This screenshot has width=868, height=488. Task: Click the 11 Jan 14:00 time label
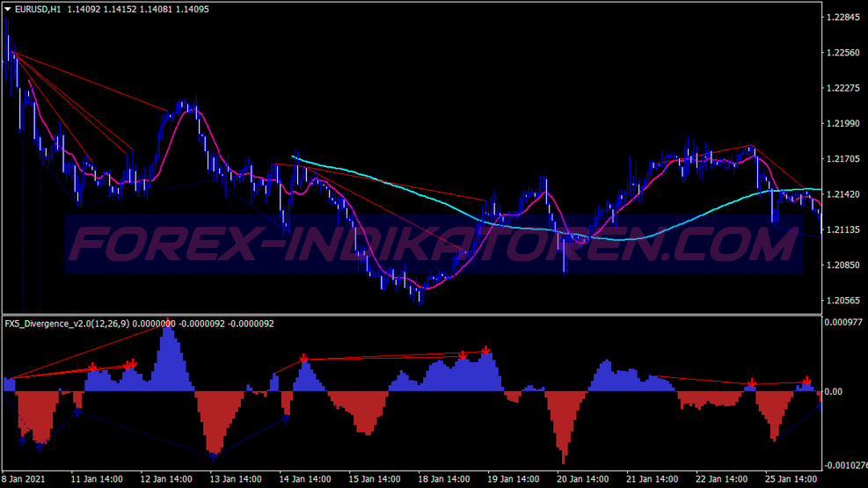[x=97, y=479]
